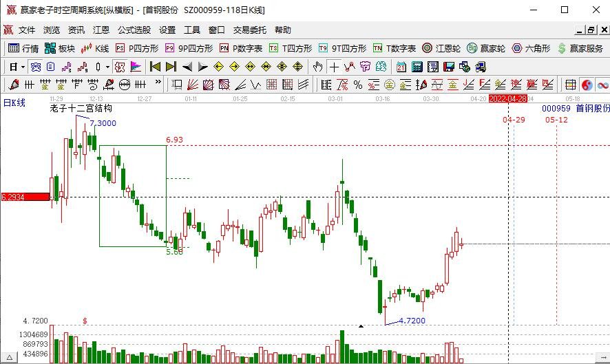
Task: Toggle the pink flag marker icon
Action: point(136,67)
